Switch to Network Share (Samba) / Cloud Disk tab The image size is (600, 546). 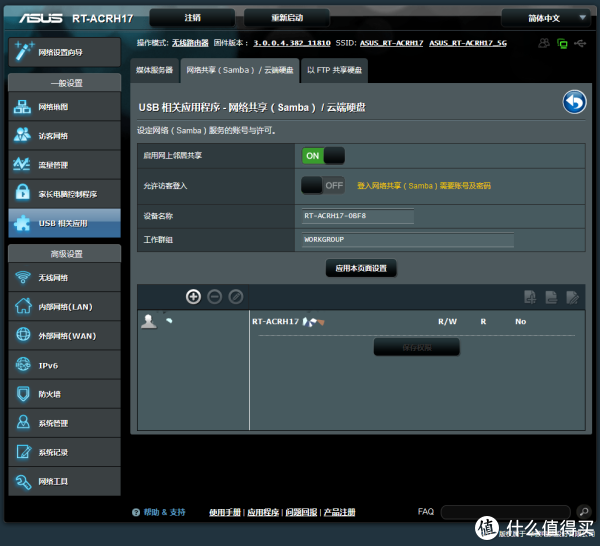click(240, 70)
